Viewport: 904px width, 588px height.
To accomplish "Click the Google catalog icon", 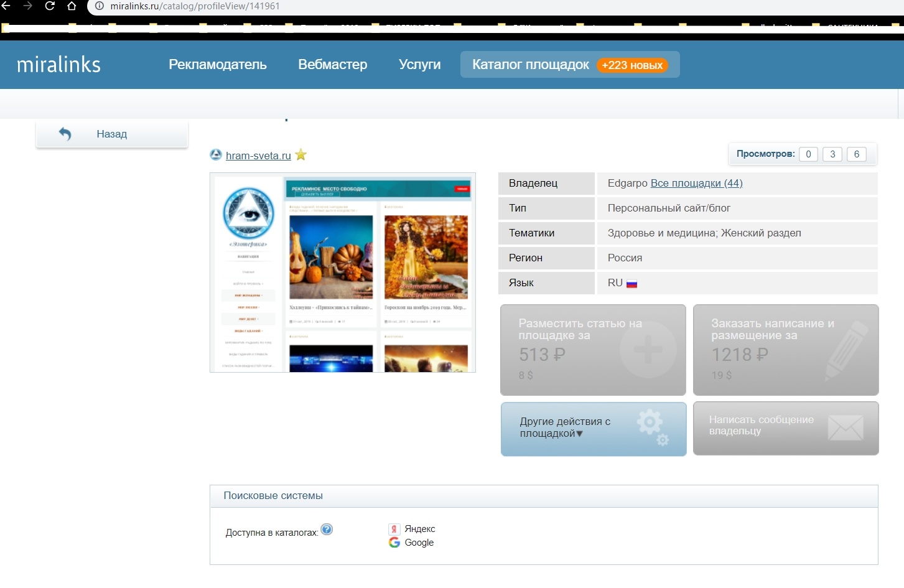I will pos(394,543).
